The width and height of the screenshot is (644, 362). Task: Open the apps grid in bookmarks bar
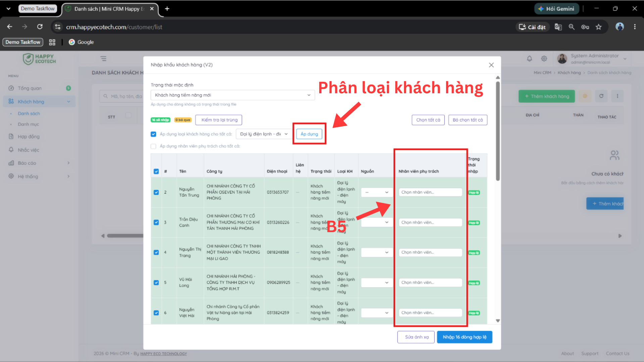click(52, 42)
